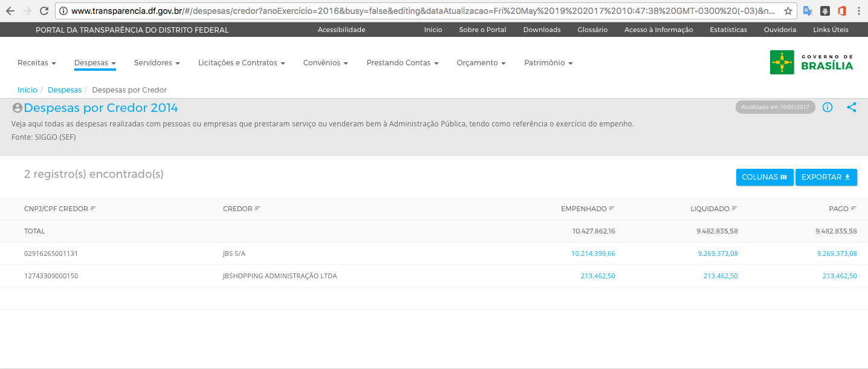Reload the page using the refresh icon
The width and height of the screenshot is (868, 369).
pos(44,11)
